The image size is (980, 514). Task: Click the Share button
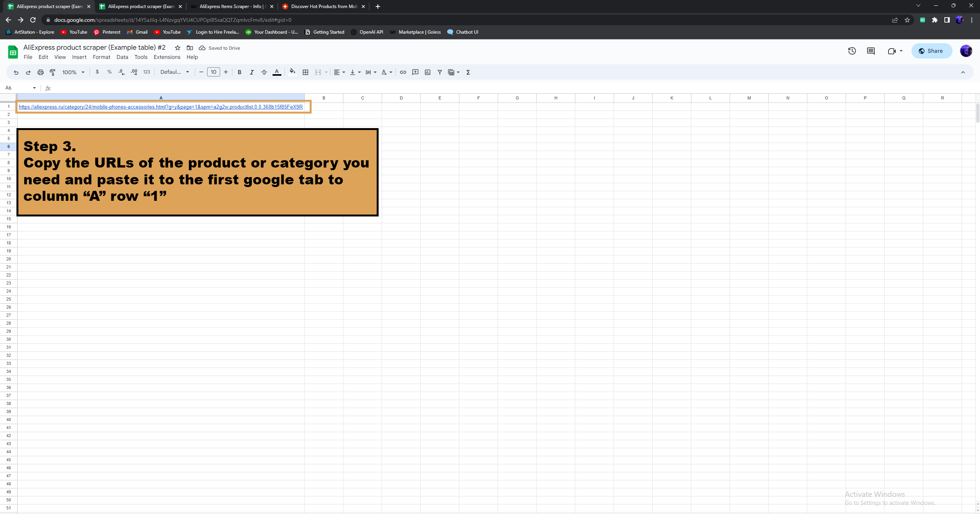tap(931, 51)
